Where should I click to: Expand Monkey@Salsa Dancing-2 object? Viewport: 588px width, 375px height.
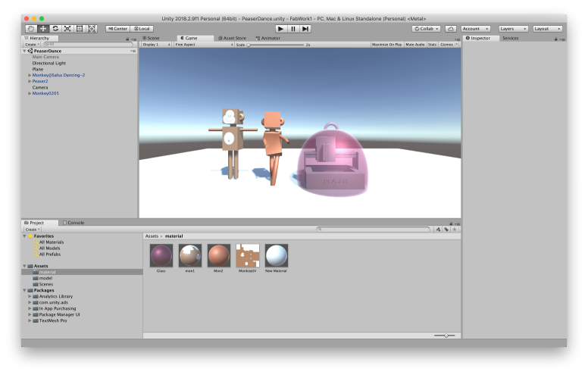click(30, 75)
